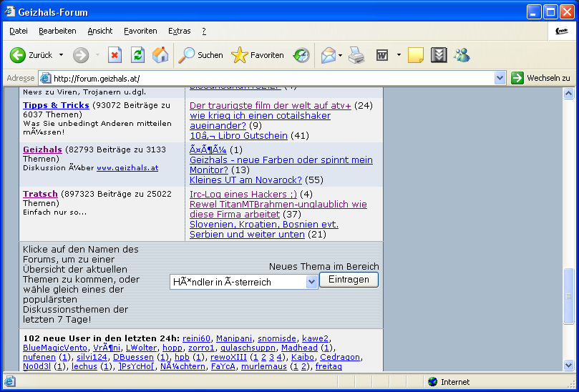This screenshot has width=579, height=392.
Task: Click the Internet zone status indicator
Action: pos(449,382)
